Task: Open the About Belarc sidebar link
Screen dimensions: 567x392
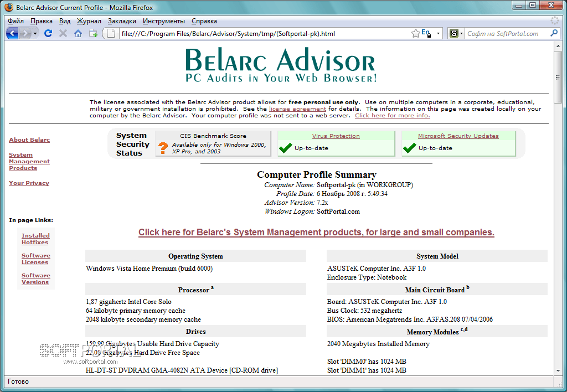Action: point(29,140)
